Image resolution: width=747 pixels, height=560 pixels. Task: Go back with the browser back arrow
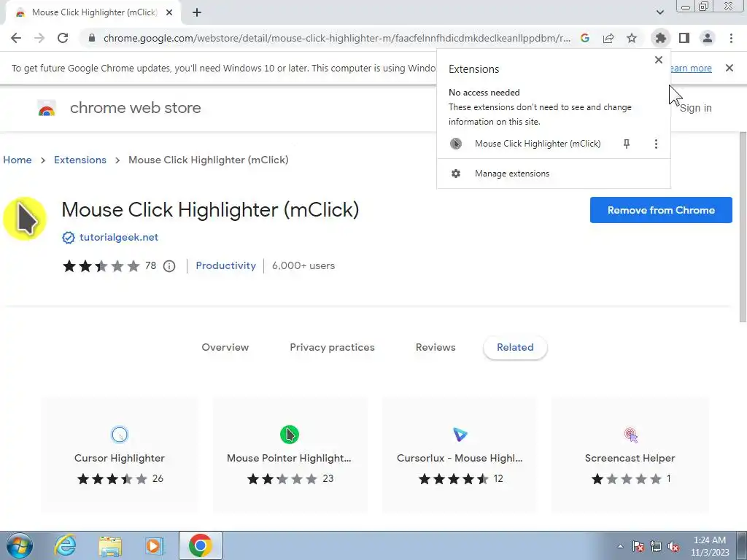[16, 38]
